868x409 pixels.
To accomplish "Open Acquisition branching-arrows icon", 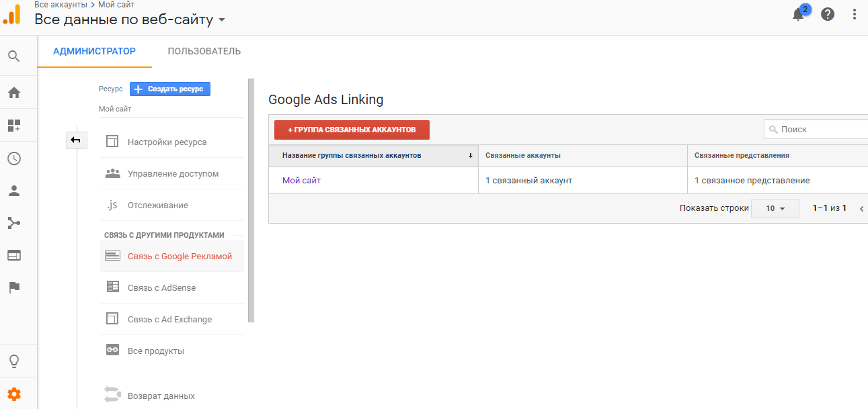I will (x=14, y=223).
